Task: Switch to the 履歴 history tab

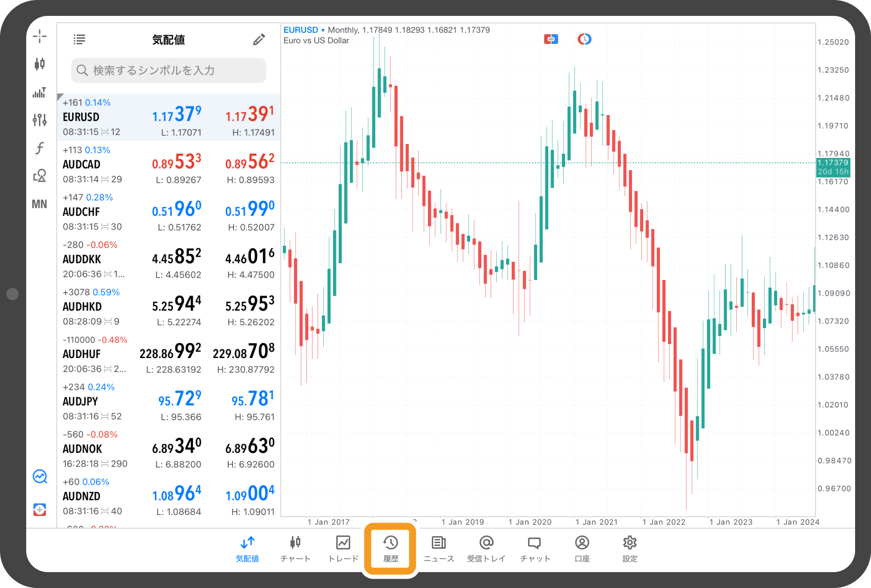Action: coord(391,549)
